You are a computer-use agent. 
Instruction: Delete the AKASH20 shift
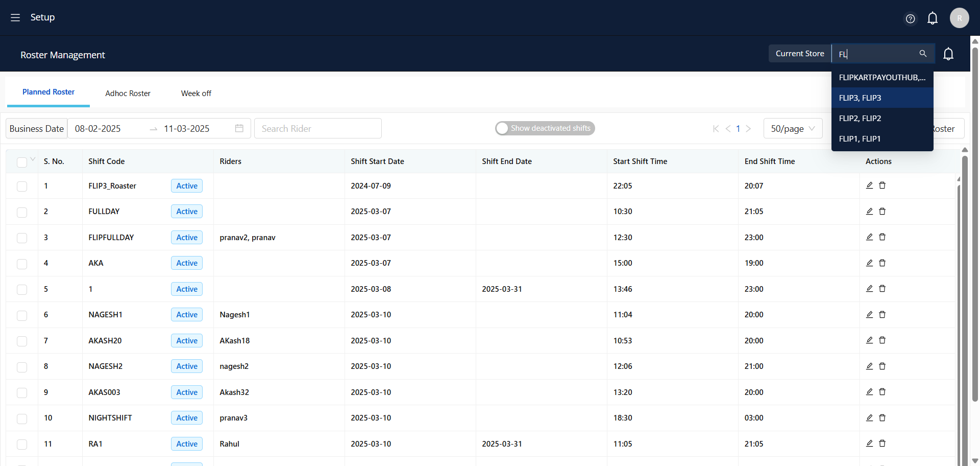click(882, 340)
